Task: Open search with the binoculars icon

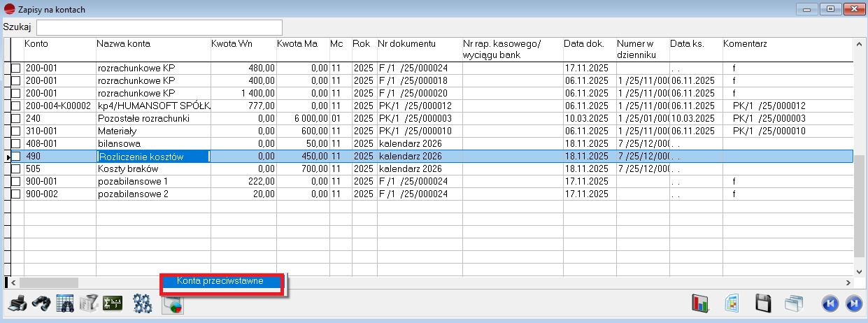Action: click(41, 304)
